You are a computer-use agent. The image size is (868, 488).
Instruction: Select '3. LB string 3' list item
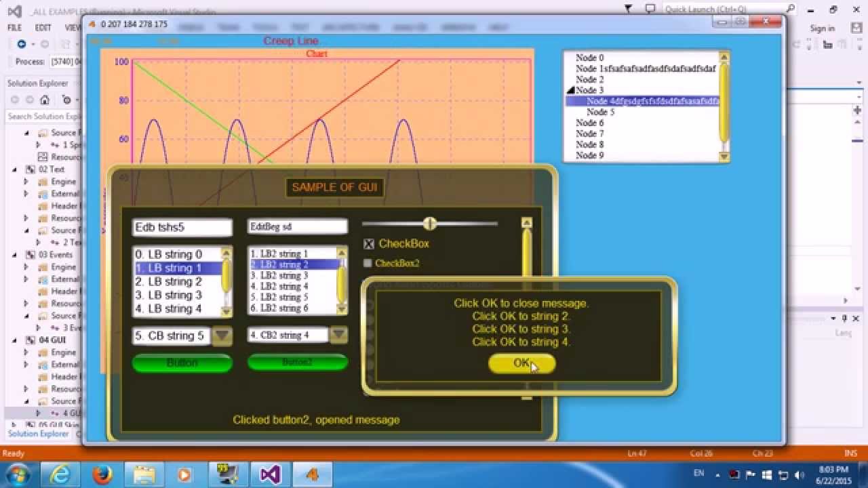[178, 295]
